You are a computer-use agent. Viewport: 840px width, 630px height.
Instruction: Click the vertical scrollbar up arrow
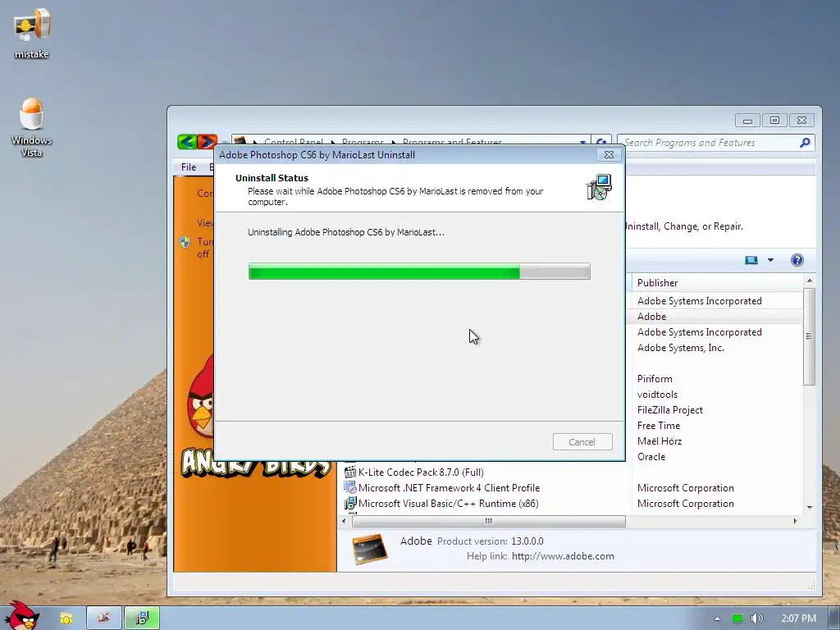tap(809, 281)
